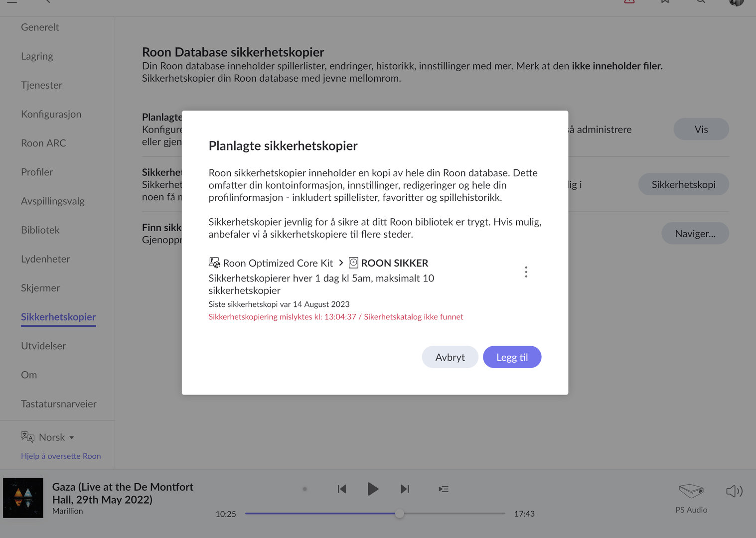Click the Vis button for planned backups

(701, 129)
